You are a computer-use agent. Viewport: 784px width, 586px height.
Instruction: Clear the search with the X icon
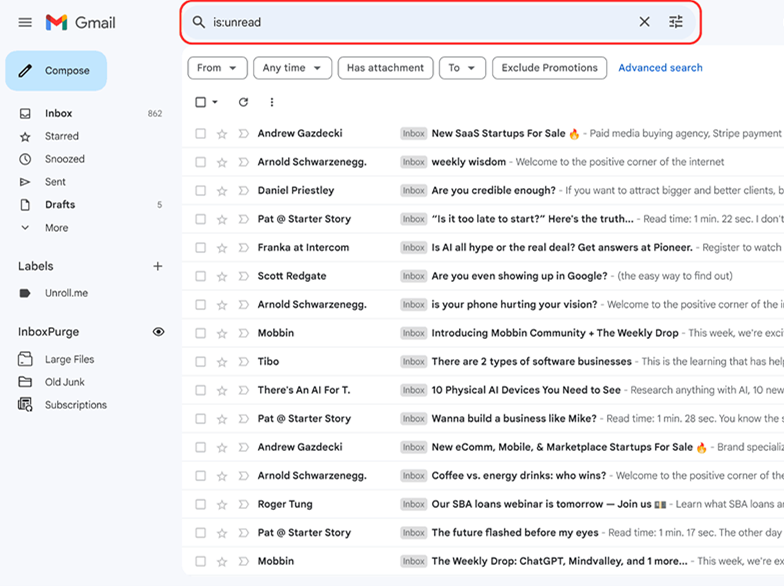[x=644, y=22]
